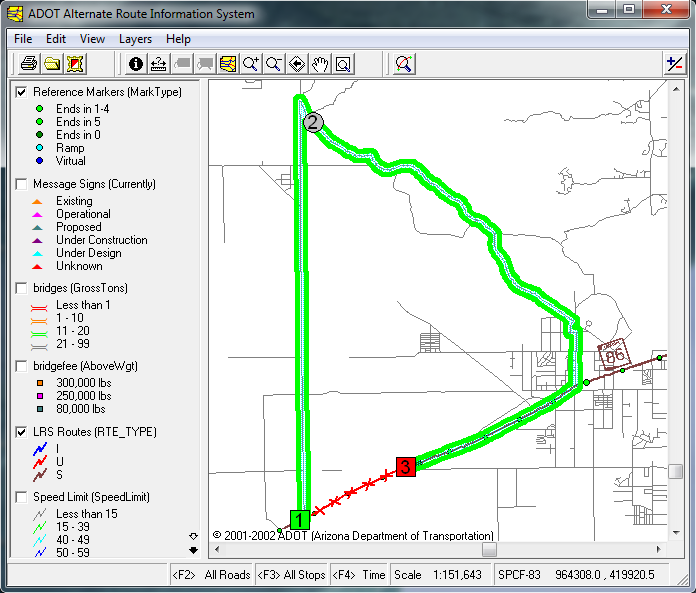Click solid down arrow in legend panel
Viewport: 696px width, 593px height.
pos(193,550)
